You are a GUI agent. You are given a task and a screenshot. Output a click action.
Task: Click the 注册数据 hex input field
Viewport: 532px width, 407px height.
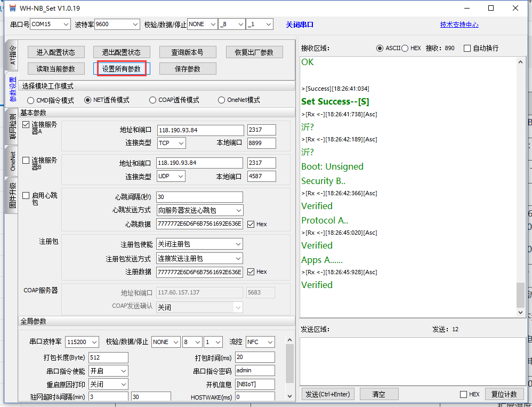[x=200, y=272]
